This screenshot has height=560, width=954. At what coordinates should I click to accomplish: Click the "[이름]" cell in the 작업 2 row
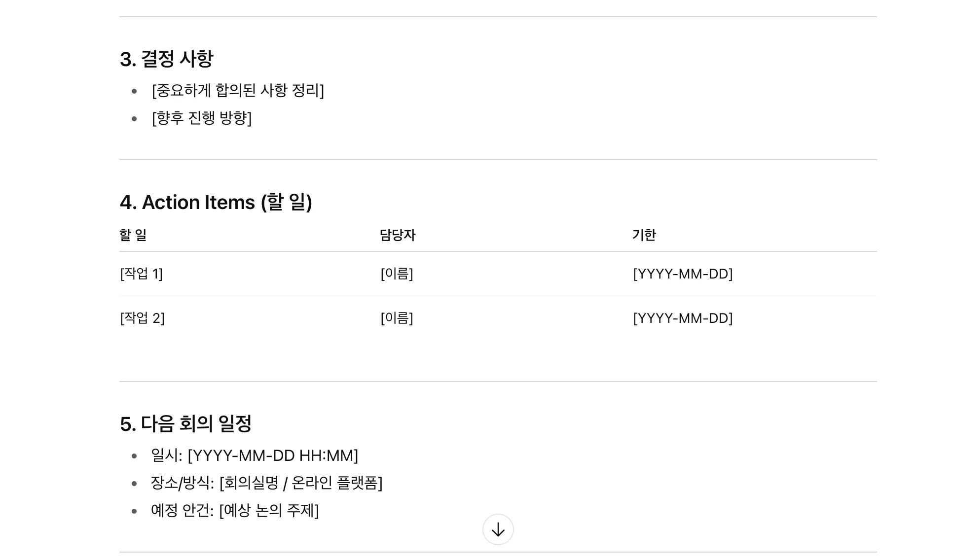point(397,318)
